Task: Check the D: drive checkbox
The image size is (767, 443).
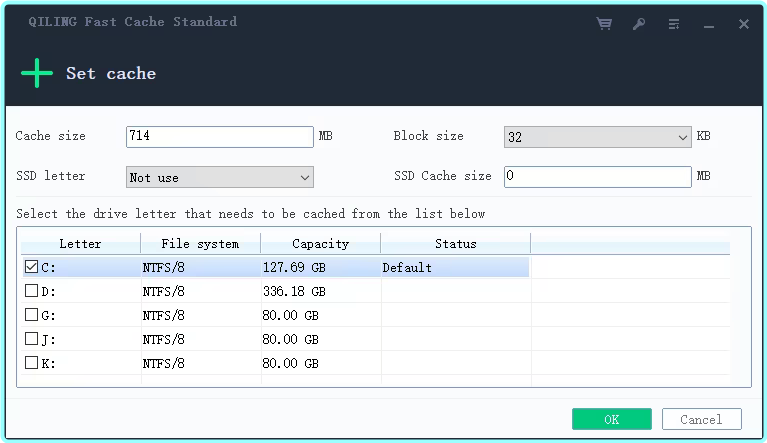Action: click(31, 290)
